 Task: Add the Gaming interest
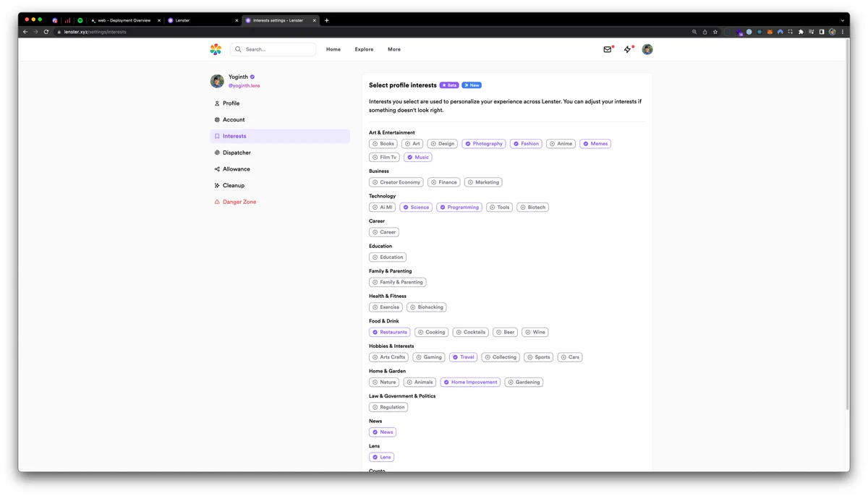click(x=429, y=357)
